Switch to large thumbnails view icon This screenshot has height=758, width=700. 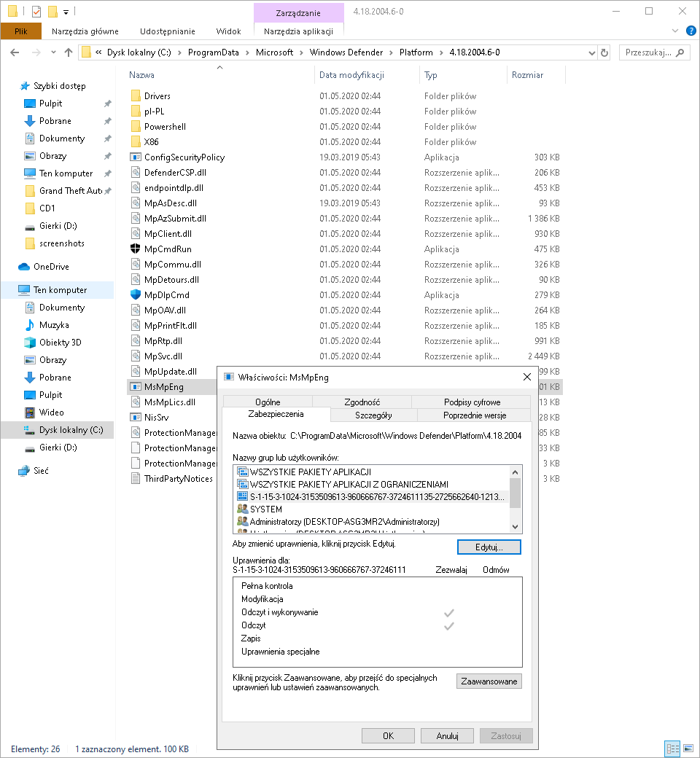click(x=688, y=749)
